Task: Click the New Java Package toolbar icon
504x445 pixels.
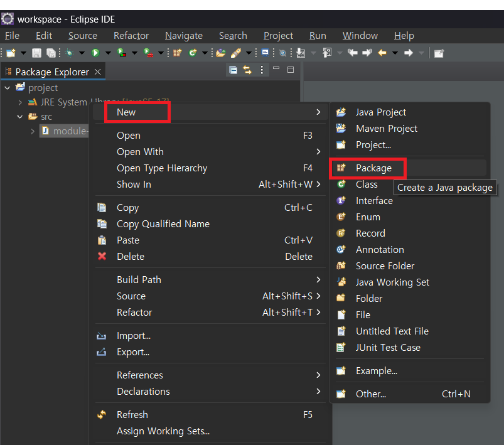Action: (177, 53)
